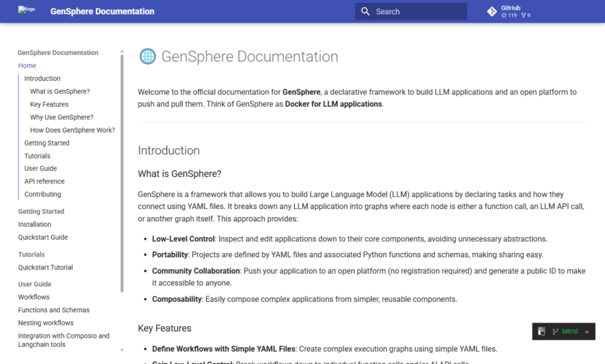Click the book icon in version widget
Viewport: 605px width, 364px height.
coord(542,331)
